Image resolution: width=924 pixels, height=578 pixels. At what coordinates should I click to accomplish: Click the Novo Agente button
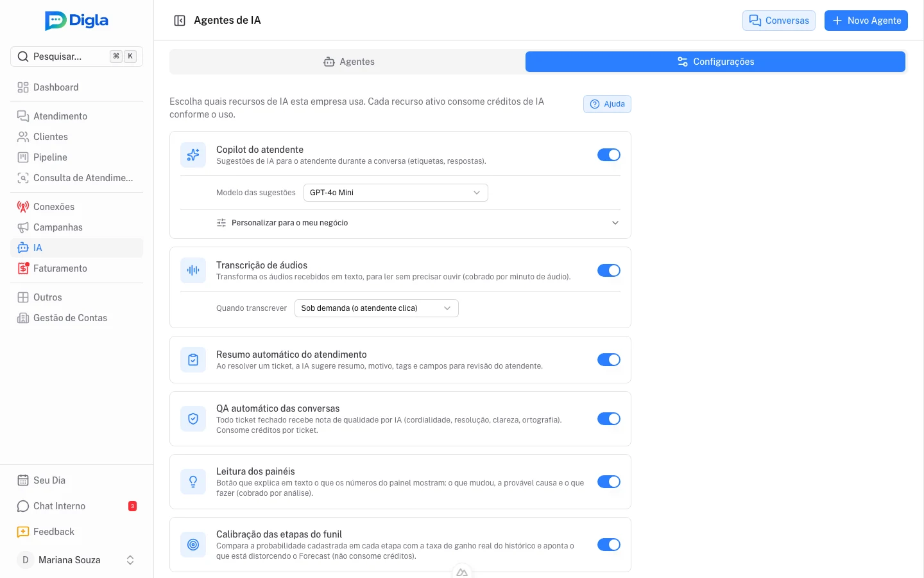point(866,21)
